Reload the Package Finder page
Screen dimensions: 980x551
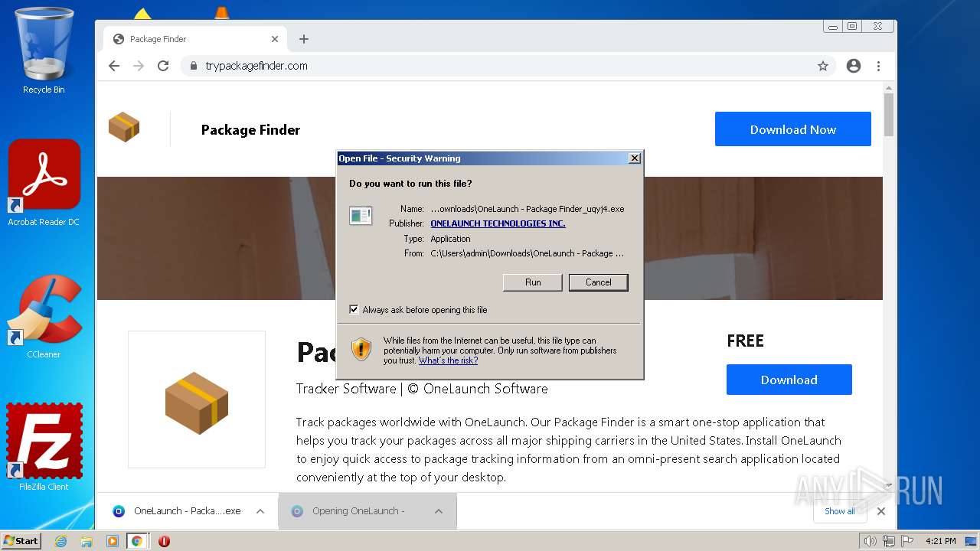coord(163,66)
